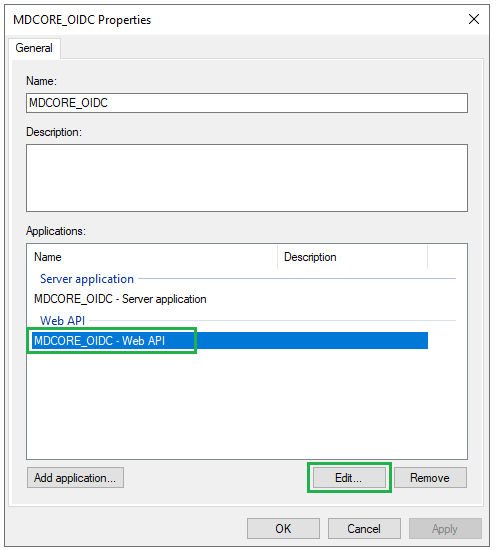Focus the Description text area

coord(247,178)
